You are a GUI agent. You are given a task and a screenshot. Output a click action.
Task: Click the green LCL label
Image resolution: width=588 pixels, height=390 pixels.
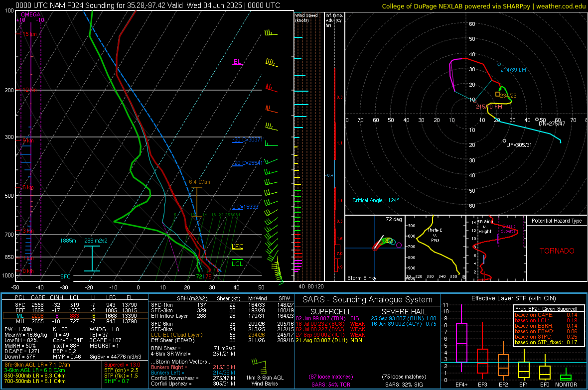237,263
